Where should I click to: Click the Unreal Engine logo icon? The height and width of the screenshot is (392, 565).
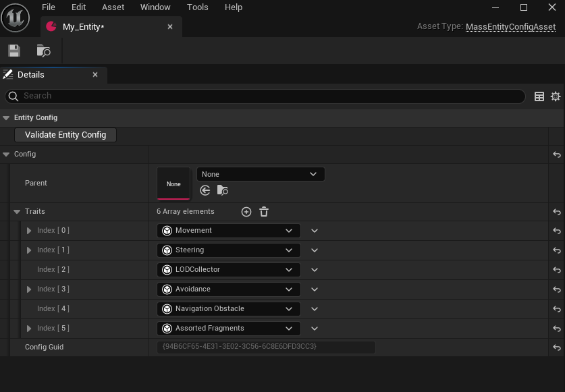tap(15, 18)
